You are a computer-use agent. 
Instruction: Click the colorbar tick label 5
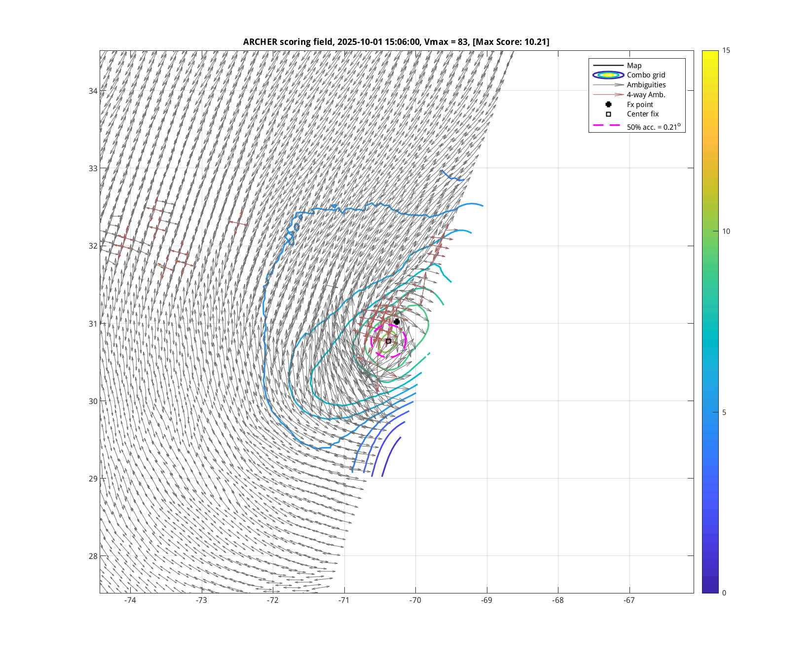point(724,412)
